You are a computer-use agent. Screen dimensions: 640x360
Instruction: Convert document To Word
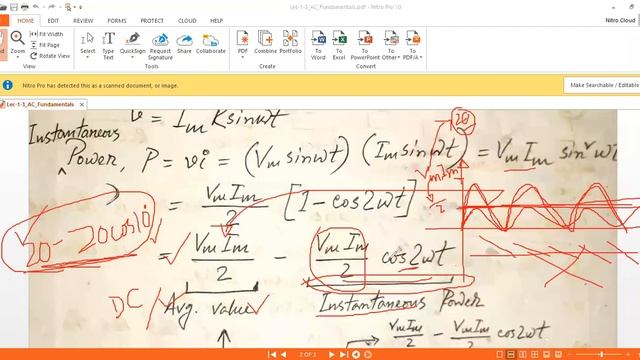(x=318, y=46)
